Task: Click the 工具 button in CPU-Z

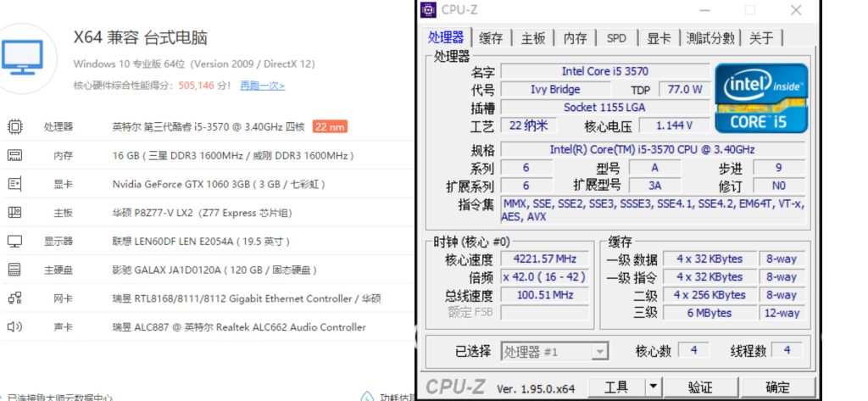Action: (x=616, y=387)
